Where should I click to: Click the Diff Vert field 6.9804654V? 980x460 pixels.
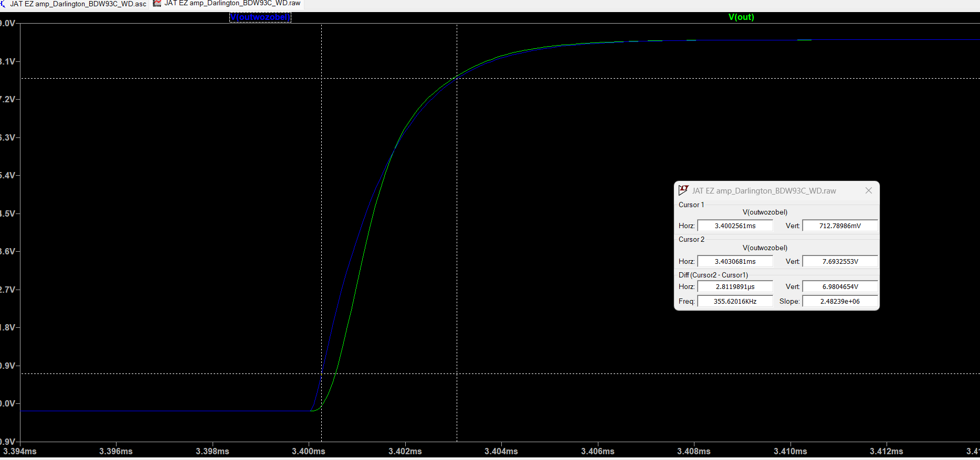tap(840, 286)
